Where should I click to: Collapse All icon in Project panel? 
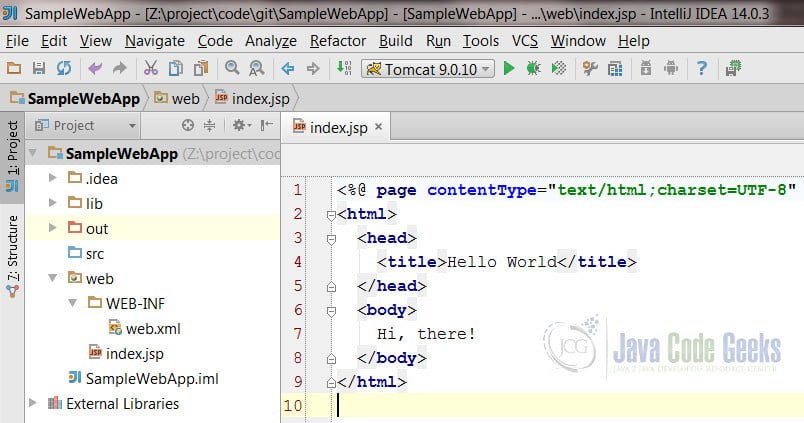click(x=210, y=125)
